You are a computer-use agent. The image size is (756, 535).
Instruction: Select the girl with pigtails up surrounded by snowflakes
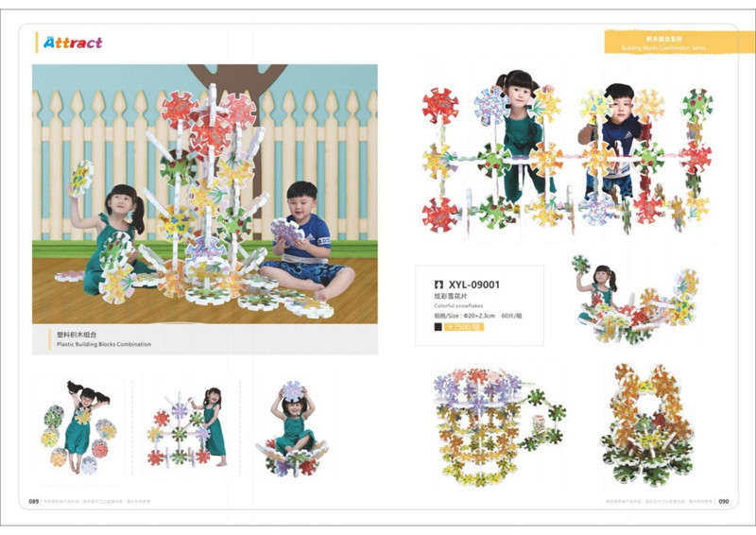79,427
